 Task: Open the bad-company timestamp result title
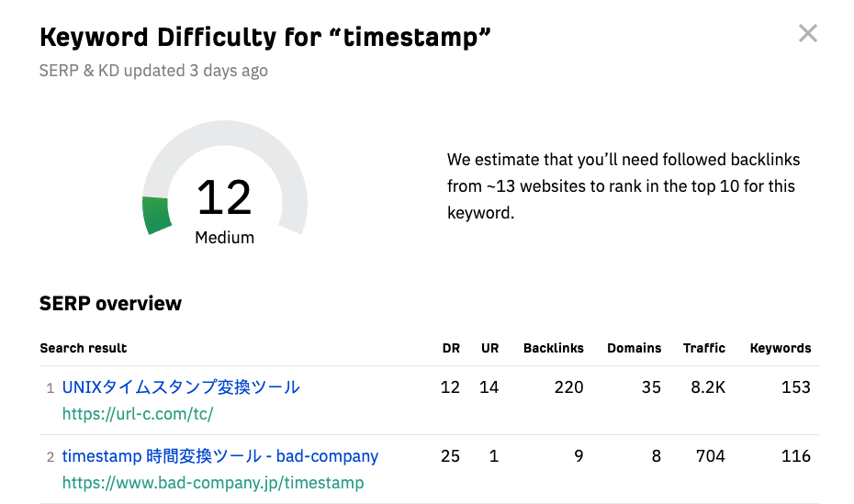220,456
